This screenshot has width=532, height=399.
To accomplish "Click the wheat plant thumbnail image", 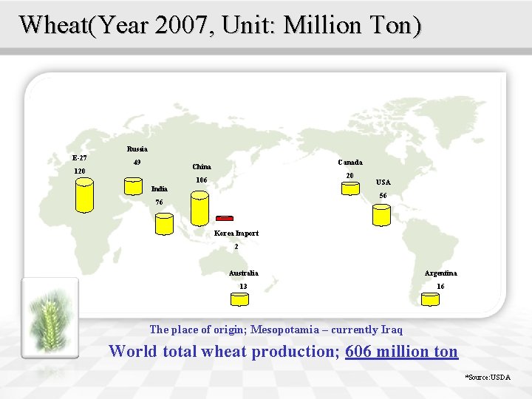I will pyautogui.click(x=50, y=318).
